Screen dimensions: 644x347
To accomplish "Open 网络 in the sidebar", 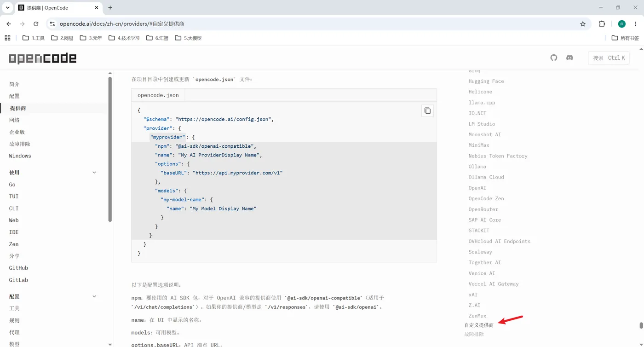I will [14, 120].
